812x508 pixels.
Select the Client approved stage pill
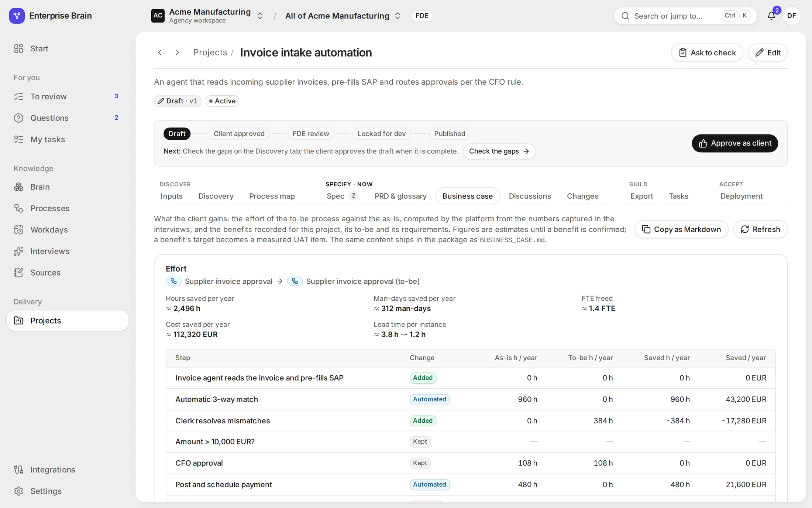coord(239,134)
